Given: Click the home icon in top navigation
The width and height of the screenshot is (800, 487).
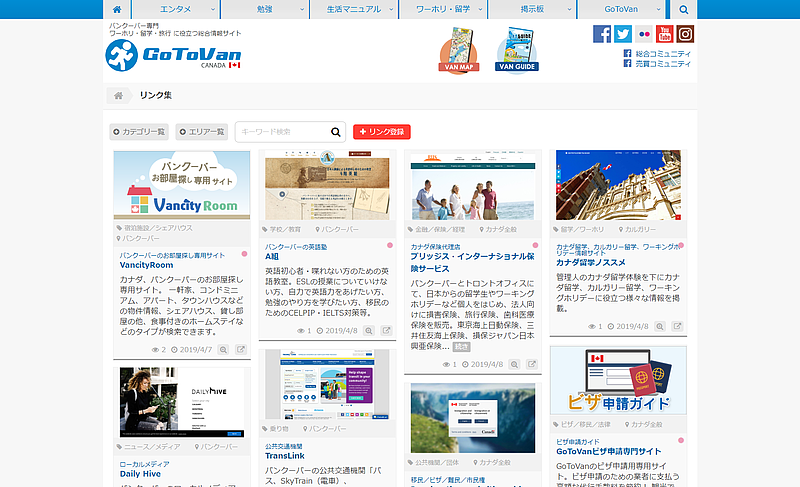Looking at the screenshot, I should [x=117, y=9].
